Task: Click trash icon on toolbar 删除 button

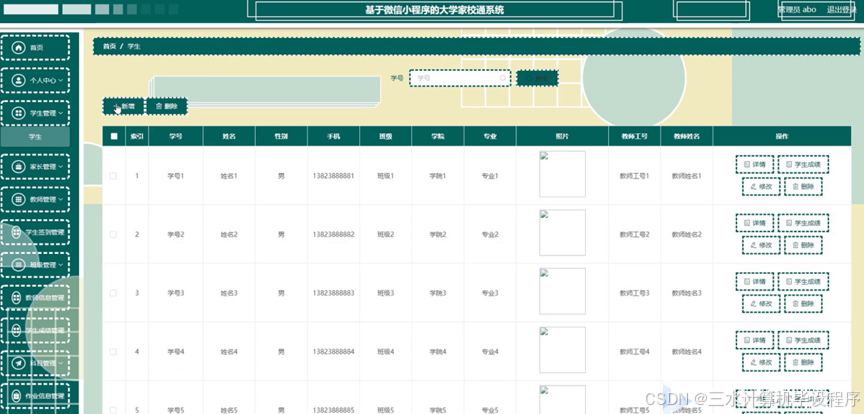Action: [x=159, y=106]
